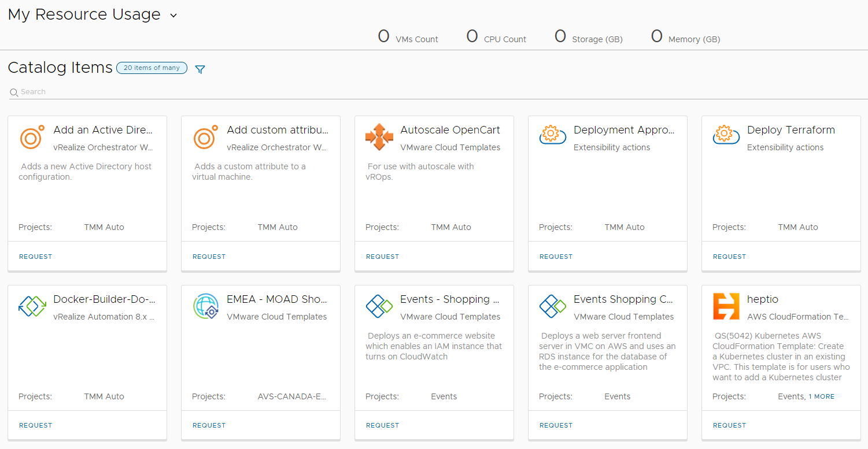Click the 20 items of many badge
This screenshot has height=449, width=868.
pyautogui.click(x=152, y=68)
